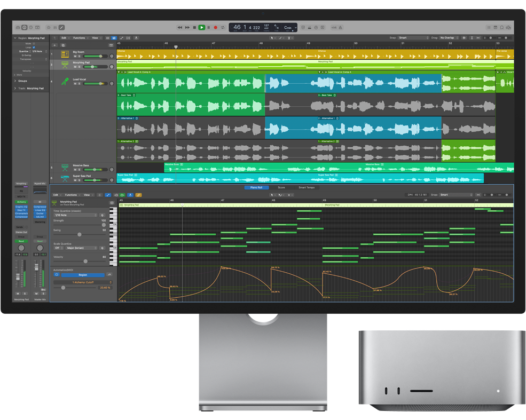Image resolution: width=526 pixels, height=420 pixels.
Task: Open the Loop Browser
Action: click(502, 28)
